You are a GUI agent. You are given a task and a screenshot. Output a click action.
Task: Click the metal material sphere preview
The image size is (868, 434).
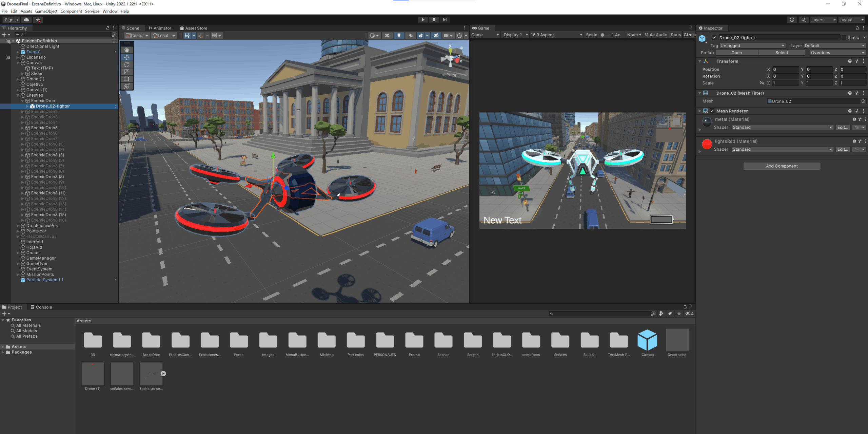(707, 122)
